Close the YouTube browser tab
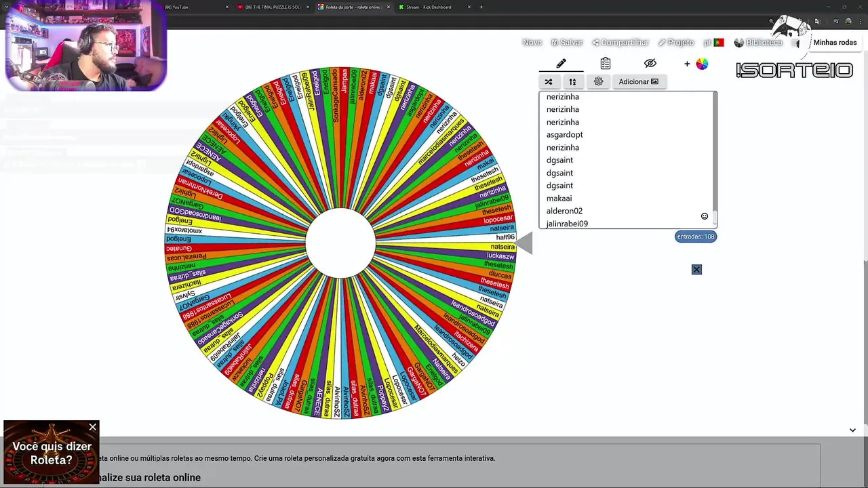 coord(227,7)
